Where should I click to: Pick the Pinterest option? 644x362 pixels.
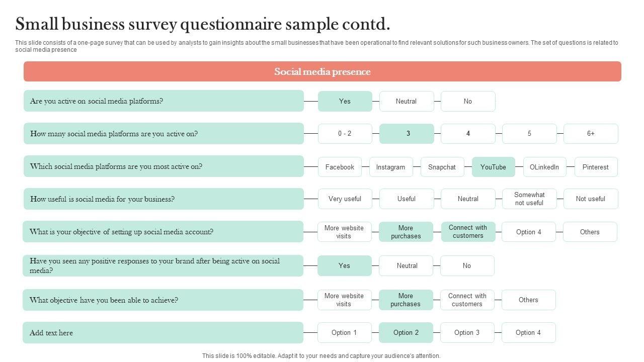point(595,167)
